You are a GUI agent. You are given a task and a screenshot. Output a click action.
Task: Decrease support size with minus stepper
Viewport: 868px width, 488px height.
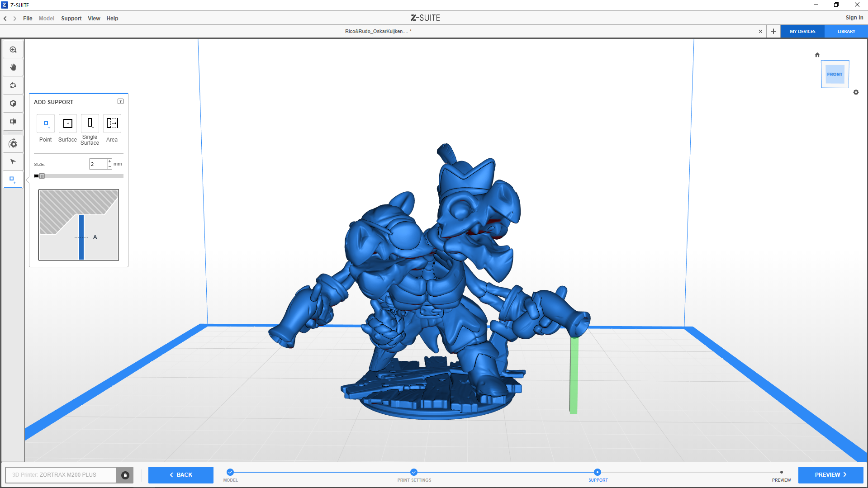pyautogui.click(x=109, y=166)
